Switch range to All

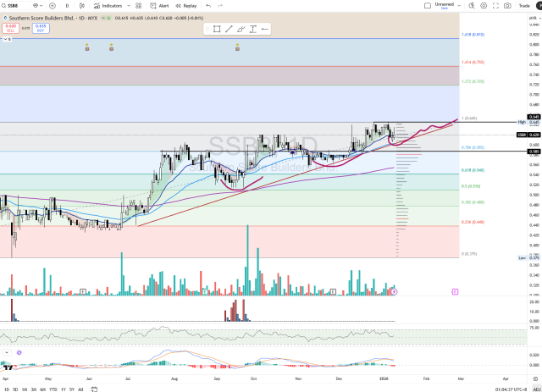coord(80,389)
